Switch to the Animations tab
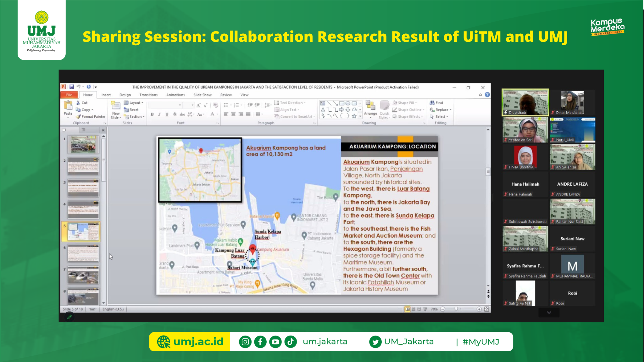The height and width of the screenshot is (362, 644). pyautogui.click(x=175, y=95)
